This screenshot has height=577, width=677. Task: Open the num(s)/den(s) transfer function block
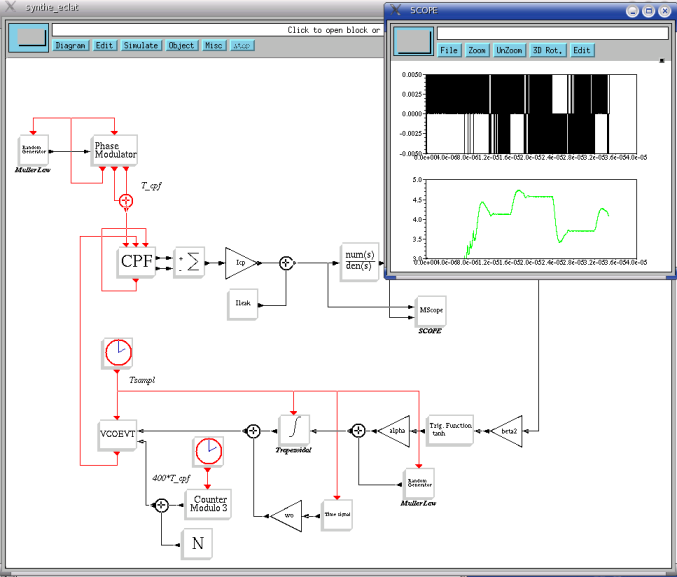pos(359,261)
